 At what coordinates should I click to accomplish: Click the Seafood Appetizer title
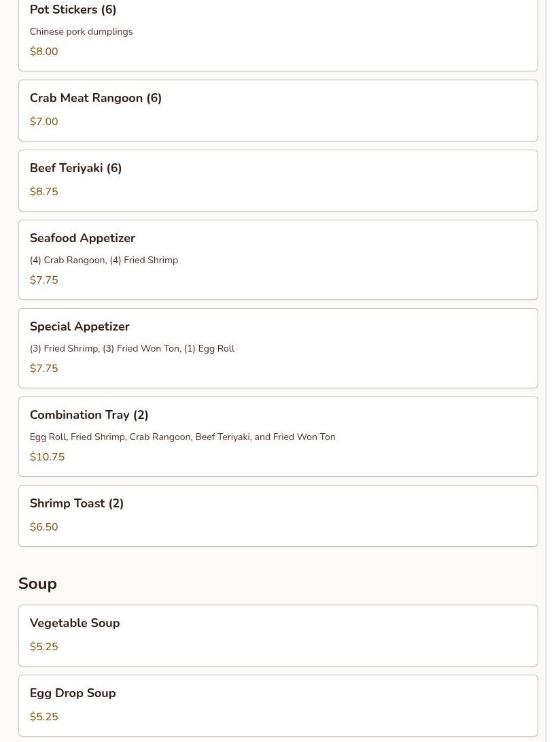click(x=82, y=238)
